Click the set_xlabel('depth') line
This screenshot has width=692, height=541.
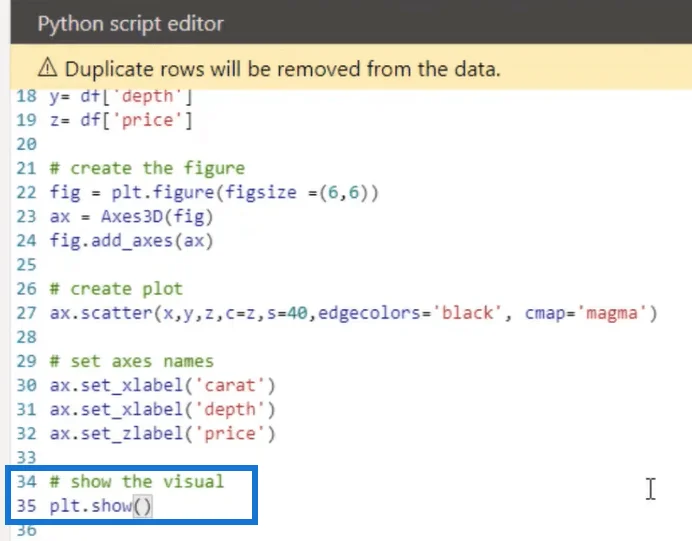[162, 410]
